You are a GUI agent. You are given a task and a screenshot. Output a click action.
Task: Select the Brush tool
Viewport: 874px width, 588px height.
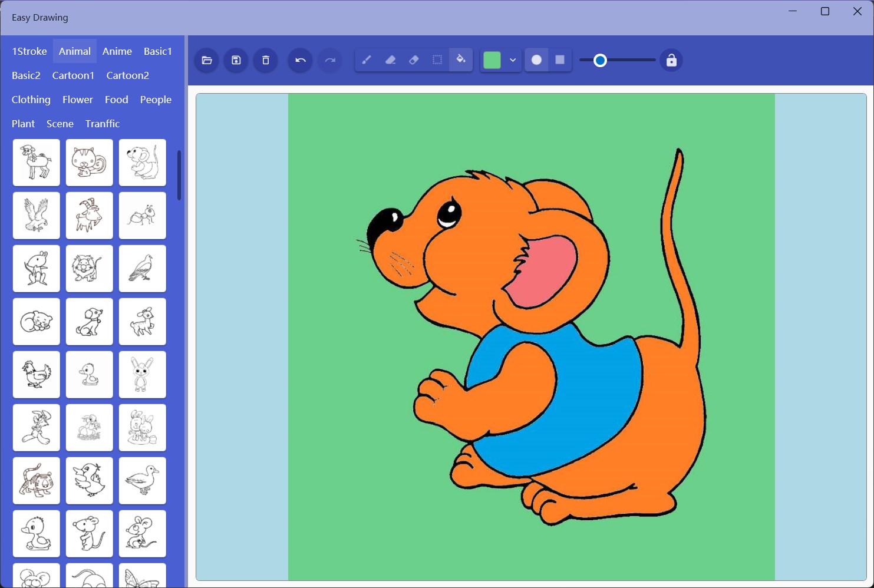[x=367, y=60]
